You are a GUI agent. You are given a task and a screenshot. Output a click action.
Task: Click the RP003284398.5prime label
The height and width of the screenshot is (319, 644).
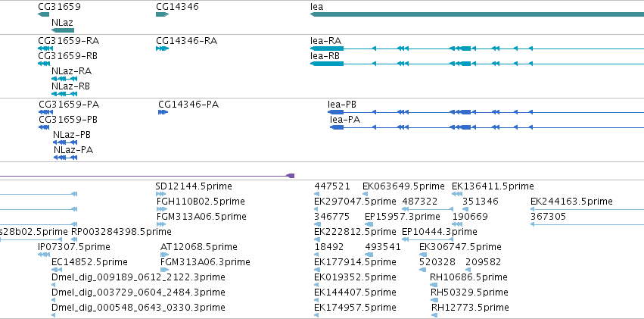(122, 232)
